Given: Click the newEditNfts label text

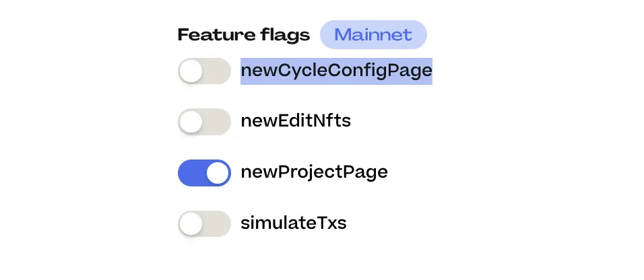Looking at the screenshot, I should (x=296, y=122).
